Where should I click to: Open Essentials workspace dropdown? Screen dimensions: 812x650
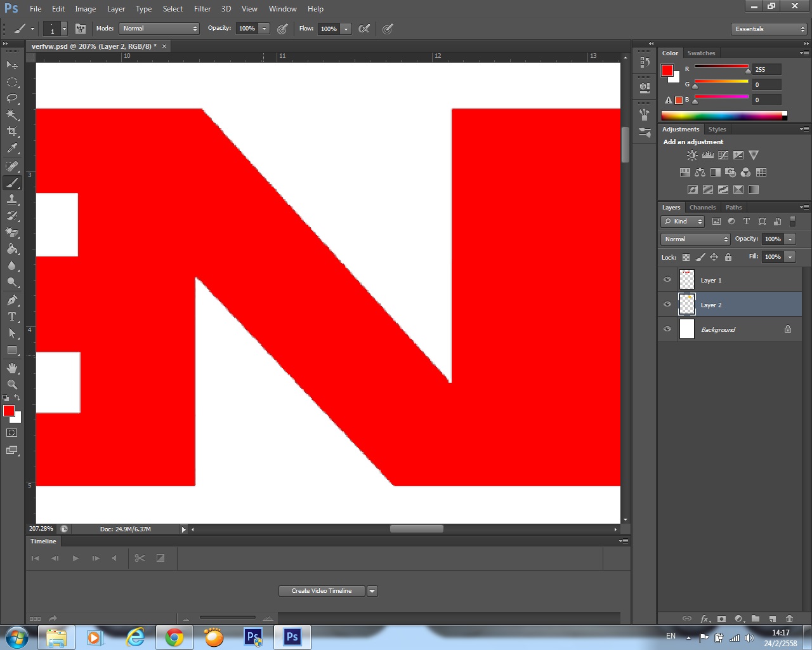(x=769, y=29)
